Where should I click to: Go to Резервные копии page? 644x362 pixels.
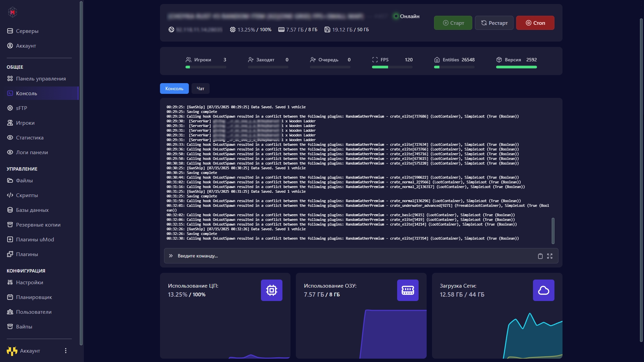pyautogui.click(x=38, y=225)
